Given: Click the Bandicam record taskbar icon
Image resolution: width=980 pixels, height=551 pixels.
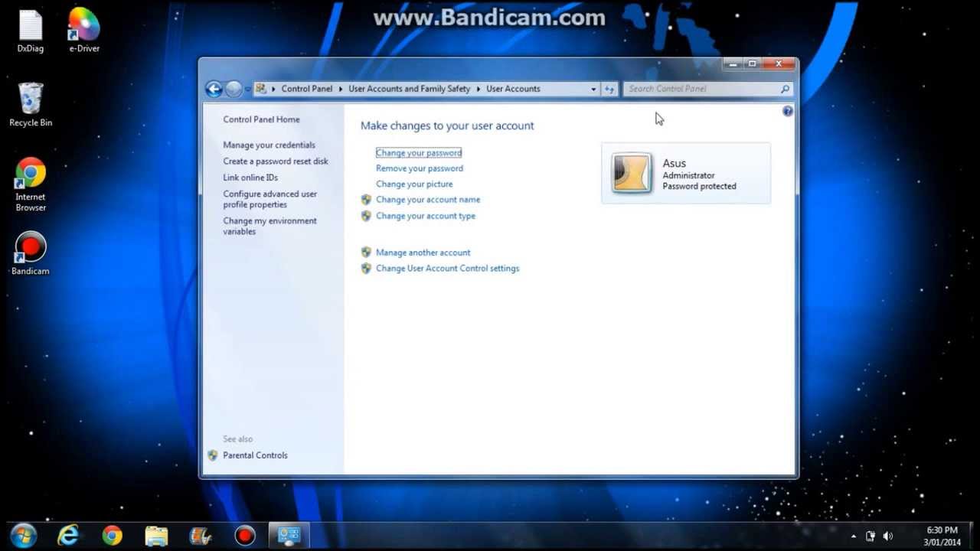Looking at the screenshot, I should [245, 535].
